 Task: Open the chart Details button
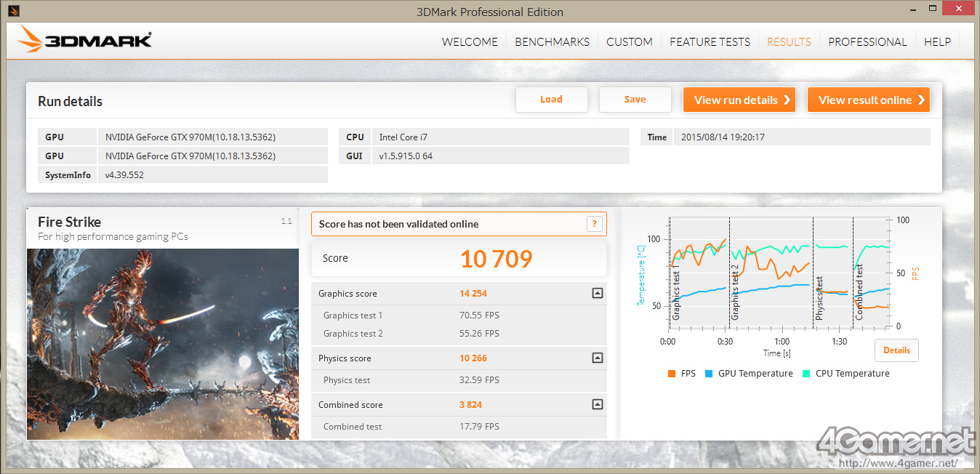(896, 350)
